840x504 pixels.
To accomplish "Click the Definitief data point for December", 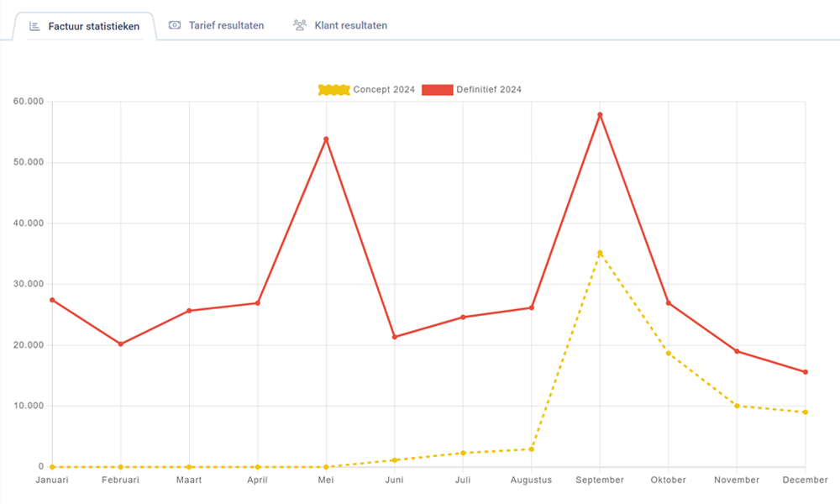I will pos(805,372).
